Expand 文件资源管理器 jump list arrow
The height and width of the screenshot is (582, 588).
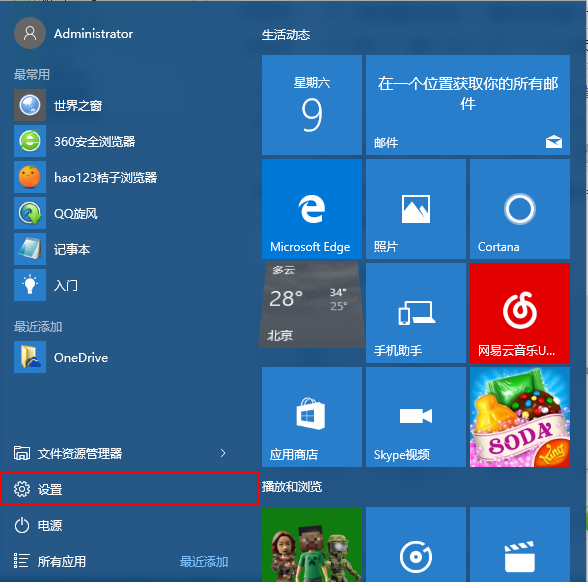tap(223, 453)
